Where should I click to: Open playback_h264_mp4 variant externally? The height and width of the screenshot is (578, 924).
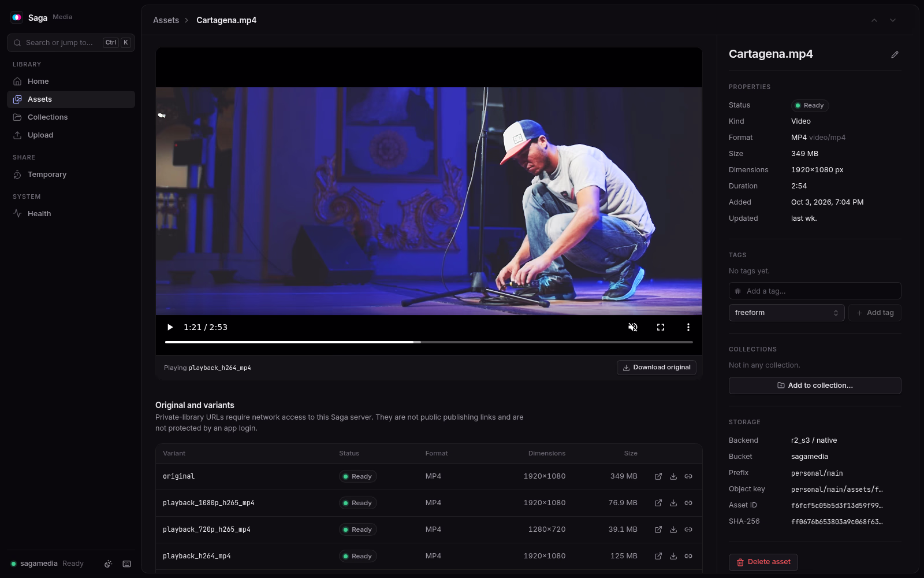[x=658, y=556]
